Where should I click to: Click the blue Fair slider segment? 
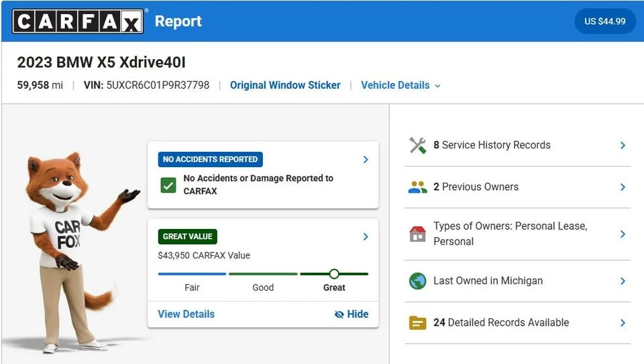pyautogui.click(x=192, y=274)
